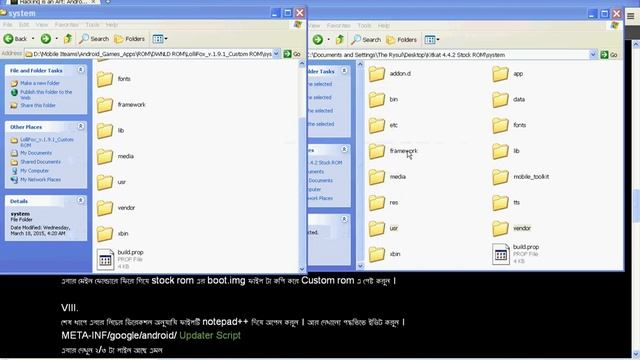The width and height of the screenshot is (640, 360).
Task: Open My Network Places link
Action: coord(40,180)
